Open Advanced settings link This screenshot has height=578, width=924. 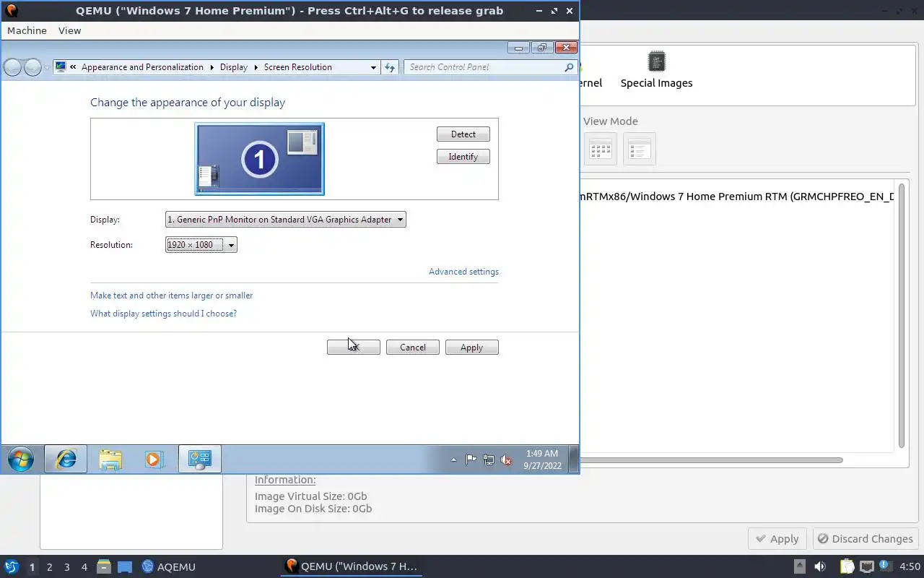[x=463, y=272]
